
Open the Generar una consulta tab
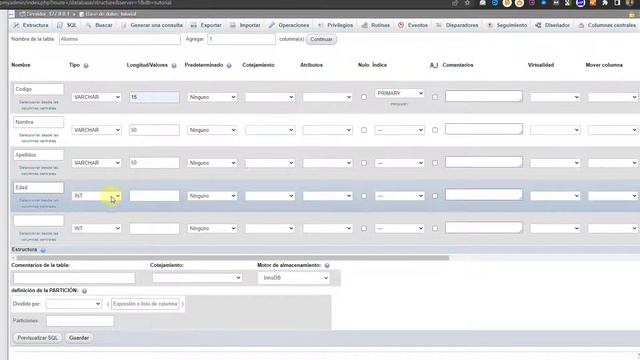pos(152,25)
